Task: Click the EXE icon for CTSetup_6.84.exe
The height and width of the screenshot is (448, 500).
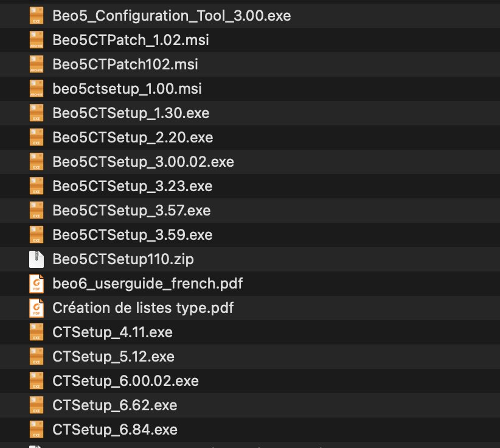Action: coord(37,430)
